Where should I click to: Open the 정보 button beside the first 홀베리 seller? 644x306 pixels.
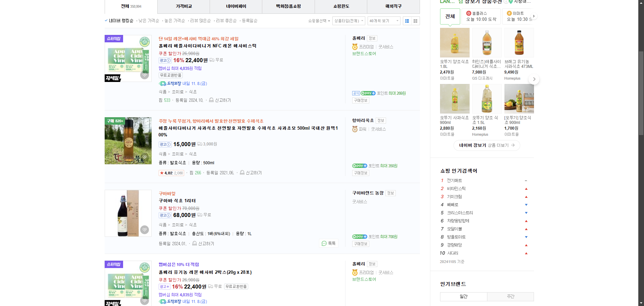click(x=372, y=38)
